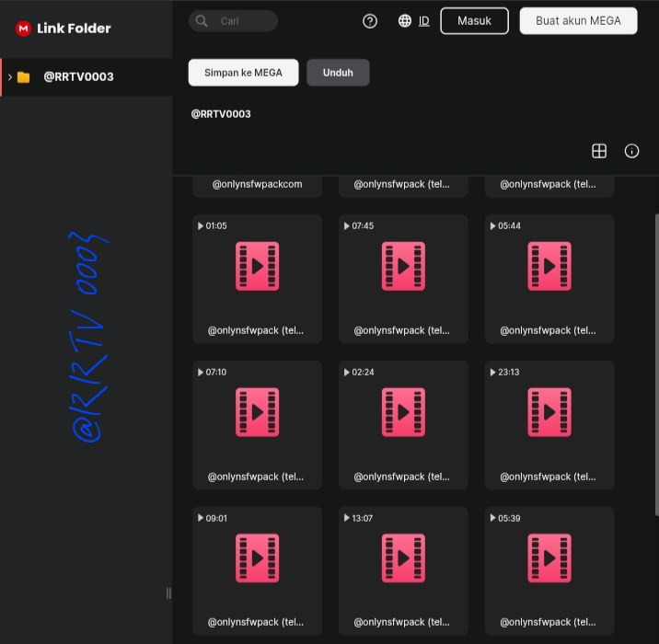The width and height of the screenshot is (659, 644).
Task: Click the vertical scrollbar of file list
Action: (656, 364)
